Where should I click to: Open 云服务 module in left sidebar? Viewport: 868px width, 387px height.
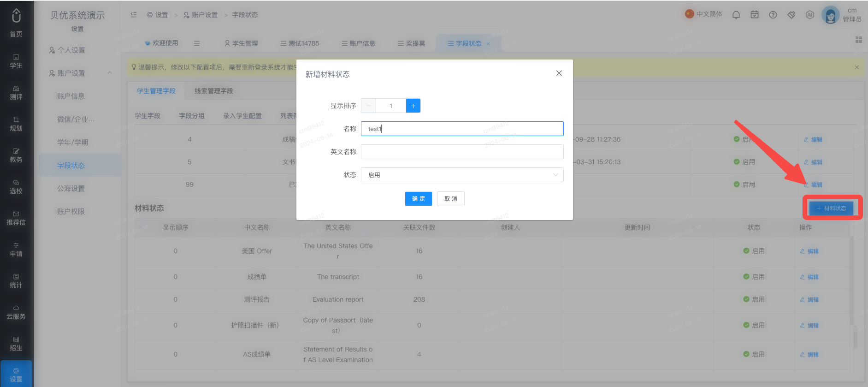click(x=16, y=312)
